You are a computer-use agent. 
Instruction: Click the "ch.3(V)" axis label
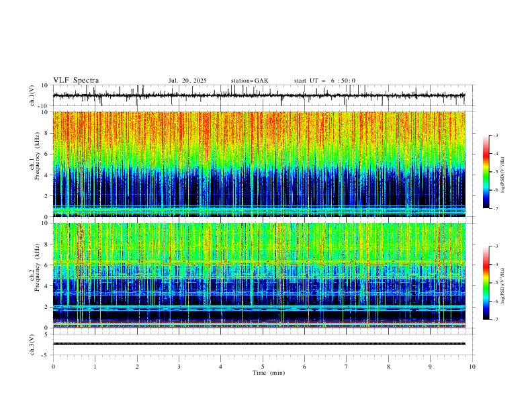point(32,345)
